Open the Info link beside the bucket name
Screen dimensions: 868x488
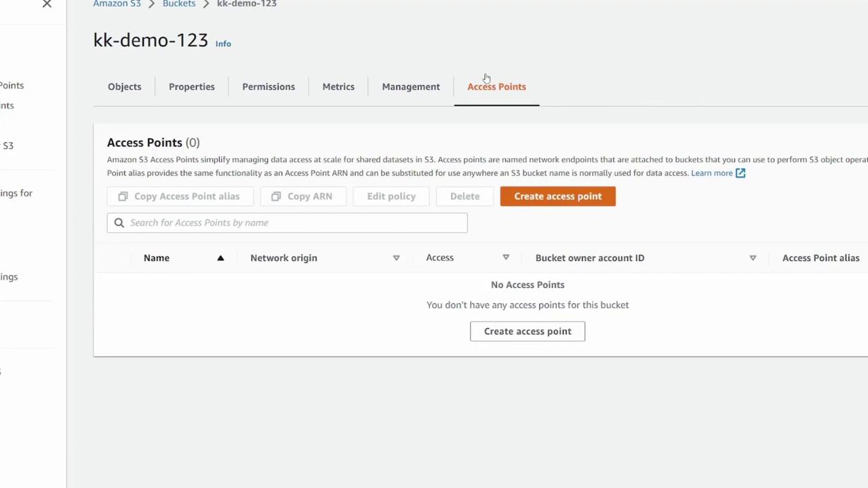pos(223,43)
